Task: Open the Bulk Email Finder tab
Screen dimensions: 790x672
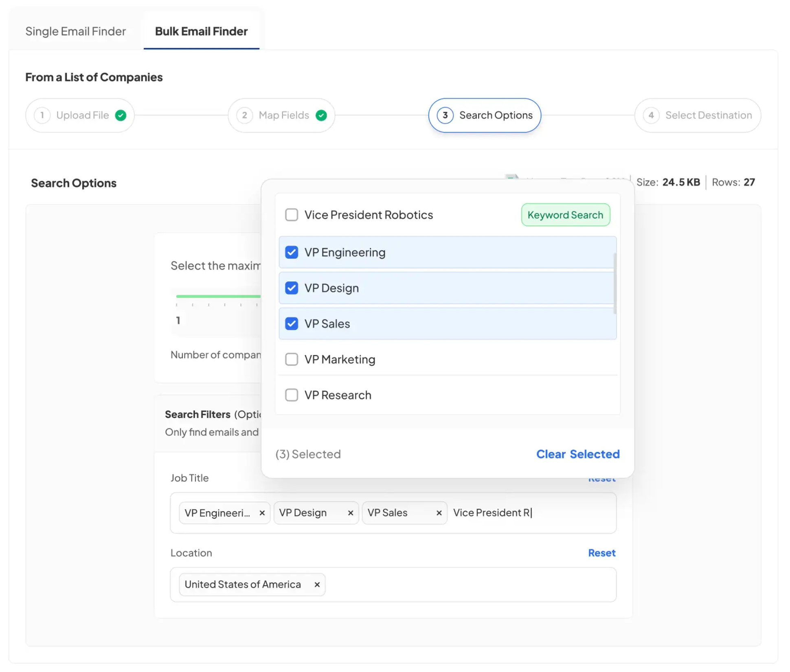Action: click(x=201, y=31)
